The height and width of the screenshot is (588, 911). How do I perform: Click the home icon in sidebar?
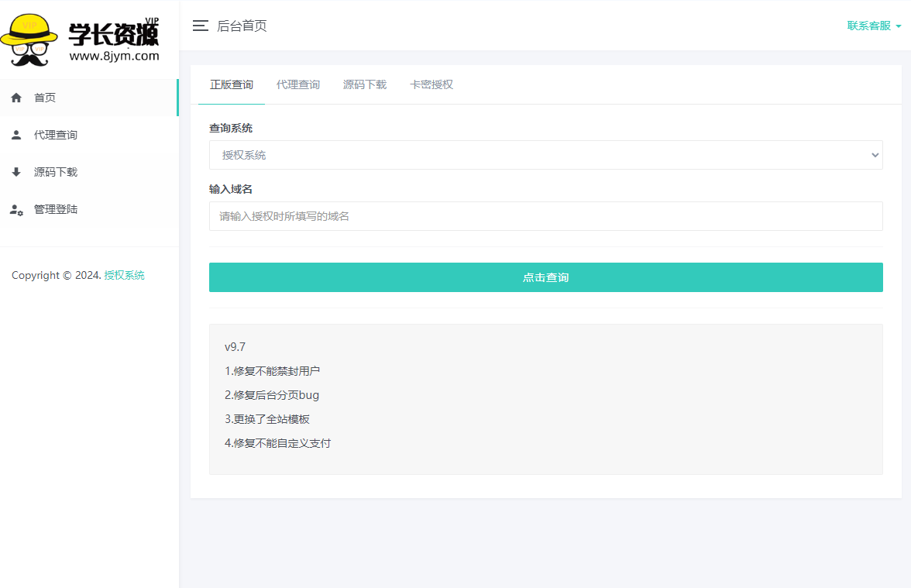[16, 98]
